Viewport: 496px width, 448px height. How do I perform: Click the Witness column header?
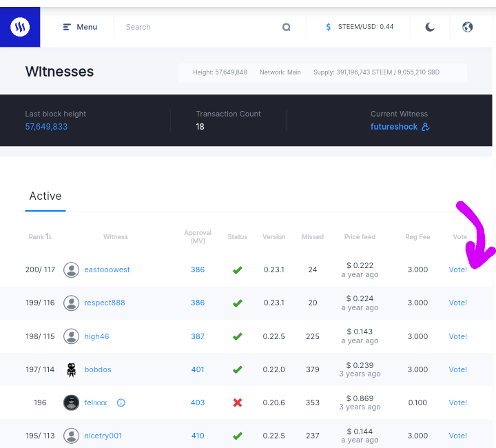116,236
